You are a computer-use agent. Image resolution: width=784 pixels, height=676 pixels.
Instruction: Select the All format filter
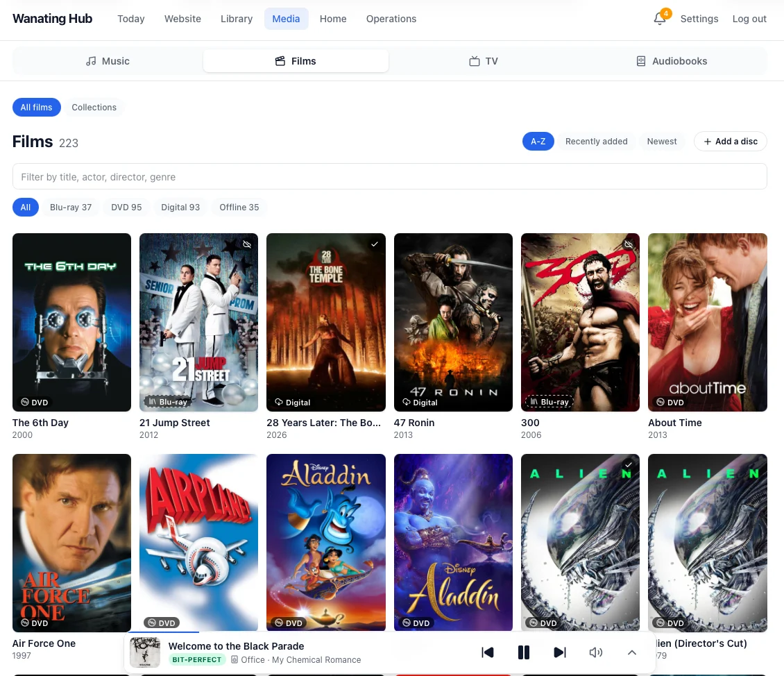tap(26, 208)
